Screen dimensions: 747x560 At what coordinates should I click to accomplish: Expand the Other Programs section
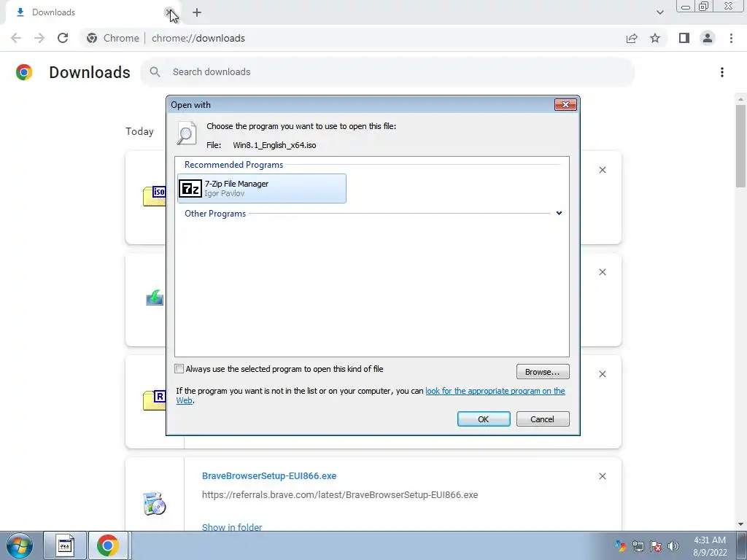559,214
